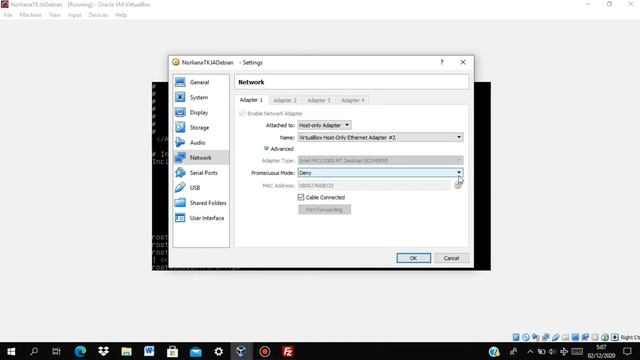Screen dimensions: 640x360
Task: Show hidden icons in system tray
Action: (530, 351)
